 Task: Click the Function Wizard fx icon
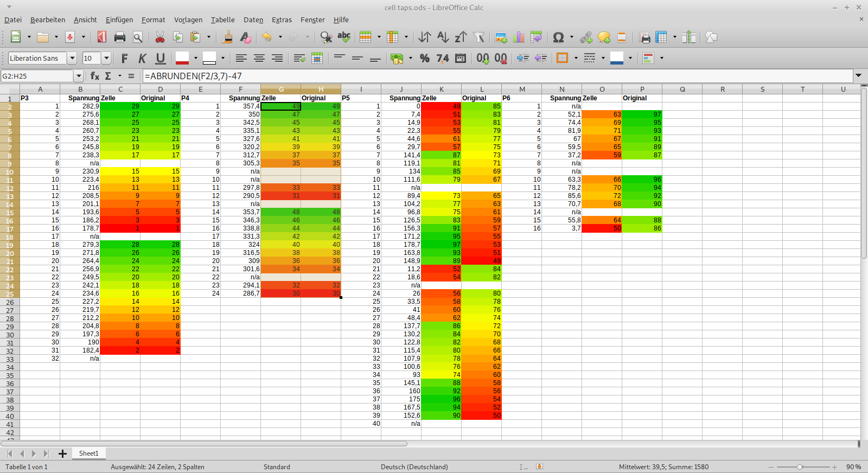pos(95,76)
